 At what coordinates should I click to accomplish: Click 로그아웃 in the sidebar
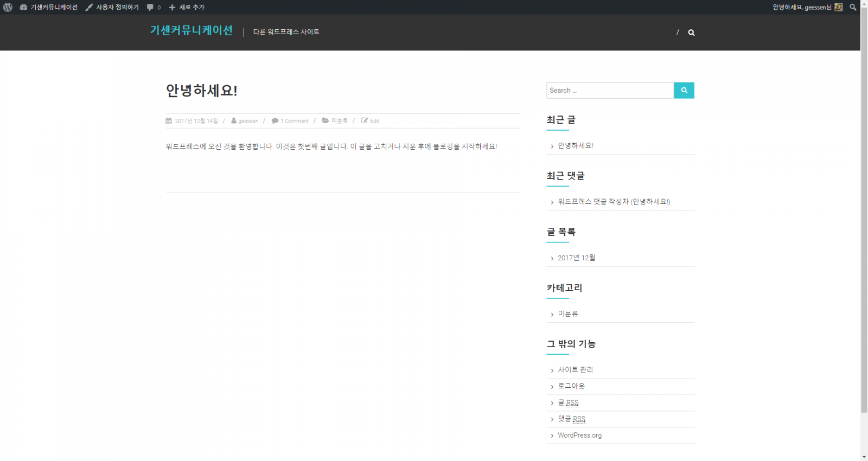point(571,386)
